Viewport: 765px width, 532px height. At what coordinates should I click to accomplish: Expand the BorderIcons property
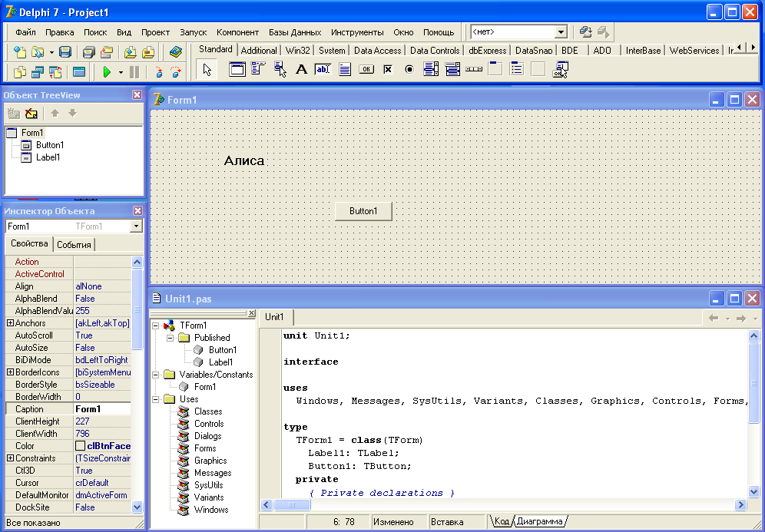coord(10,372)
